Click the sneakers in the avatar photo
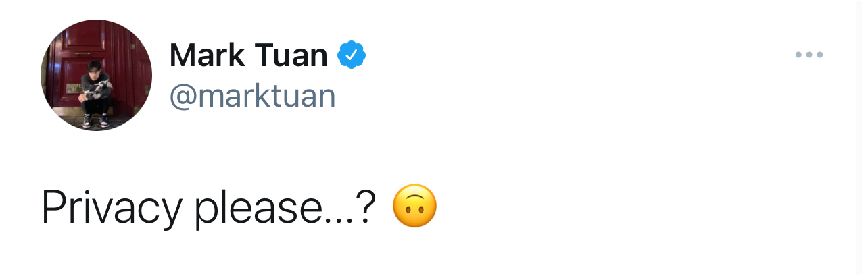Image resolution: width=868 pixels, height=274 pixels. [x=93, y=121]
